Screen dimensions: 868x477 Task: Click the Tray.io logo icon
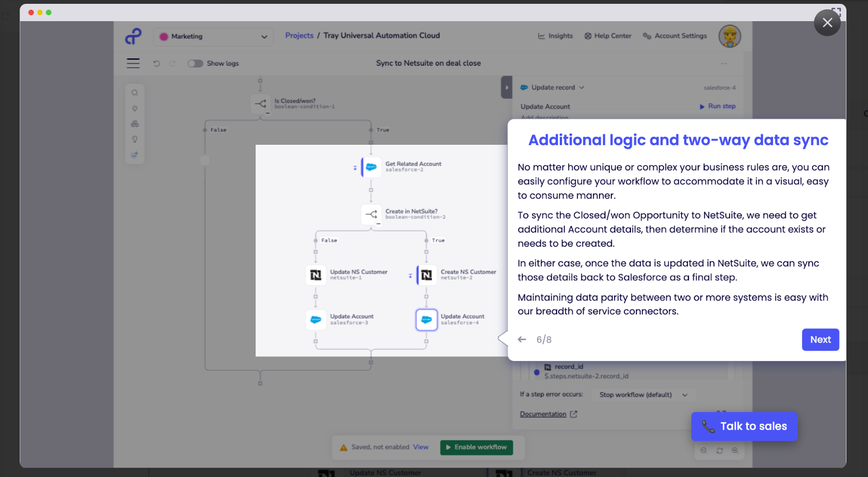click(x=133, y=36)
